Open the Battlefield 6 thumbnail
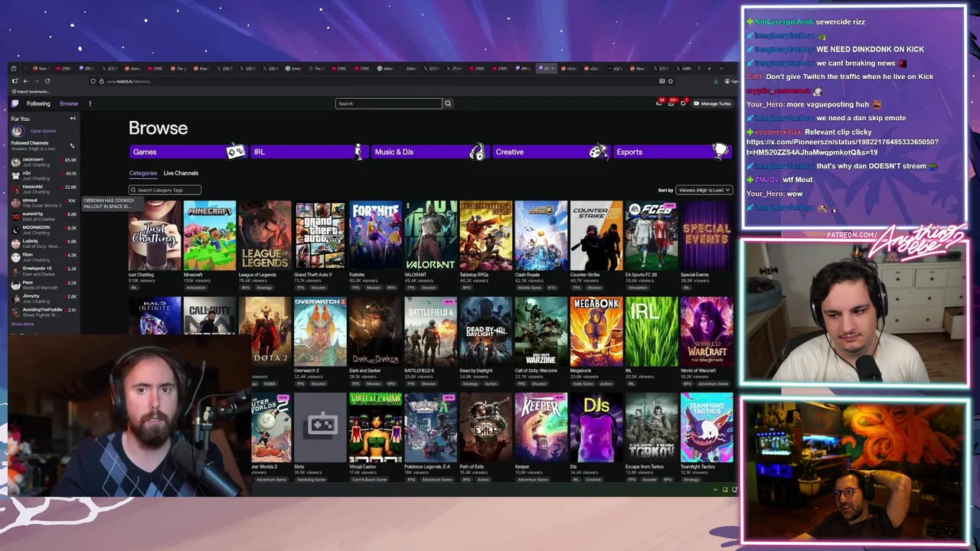The height and width of the screenshot is (551, 980). click(x=430, y=331)
